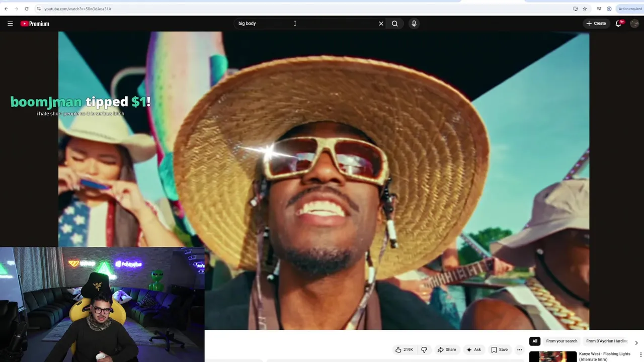Open the YouTube hamburger guide menu
This screenshot has width=644, height=362.
pyautogui.click(x=10, y=24)
